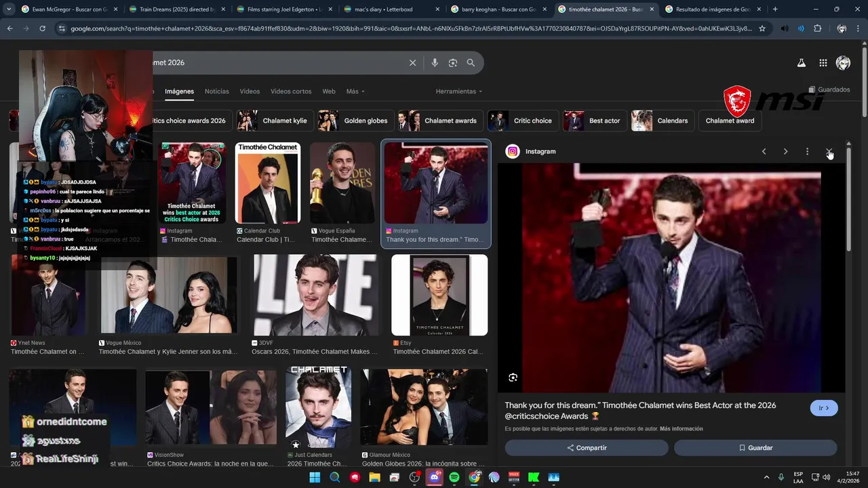Open Guardados saved items
868x488 pixels.
point(829,89)
